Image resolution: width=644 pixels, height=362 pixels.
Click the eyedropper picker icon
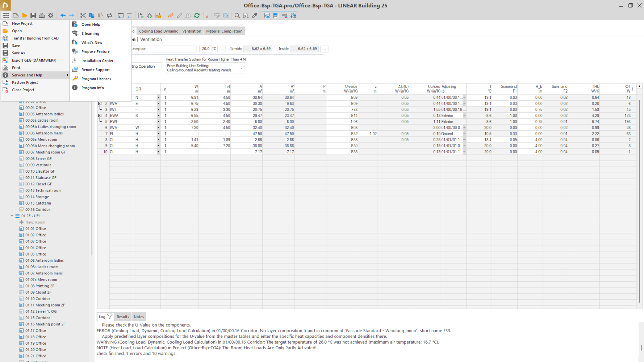coord(255,15)
